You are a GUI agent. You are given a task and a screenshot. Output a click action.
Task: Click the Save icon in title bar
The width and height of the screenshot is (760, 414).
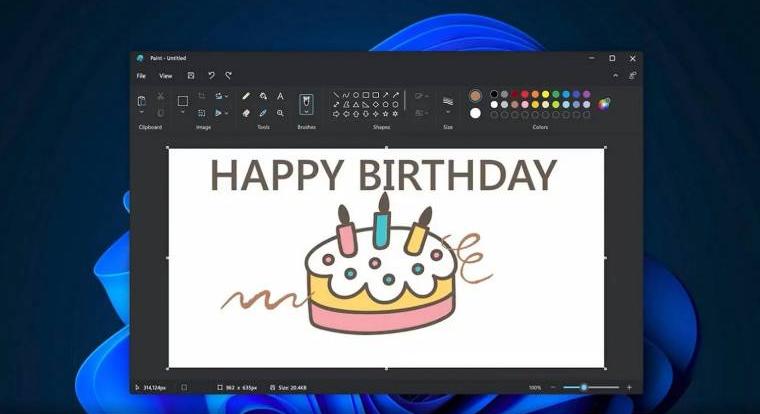[191, 75]
